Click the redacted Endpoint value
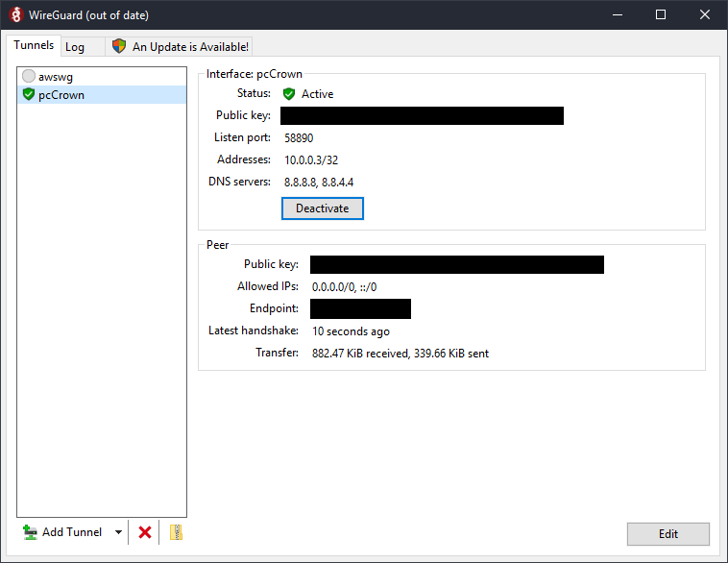Viewport: 728px width, 563px height. pos(361,309)
